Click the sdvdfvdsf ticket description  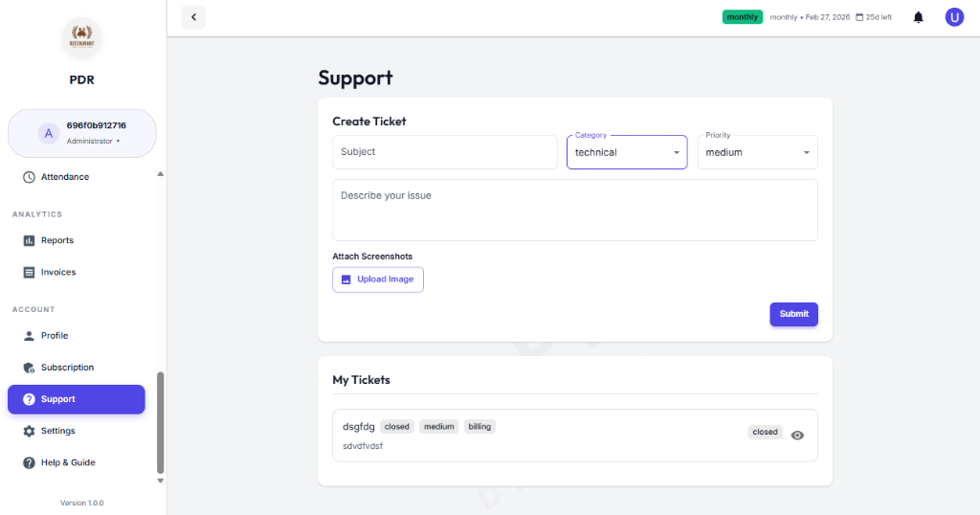pos(363,446)
